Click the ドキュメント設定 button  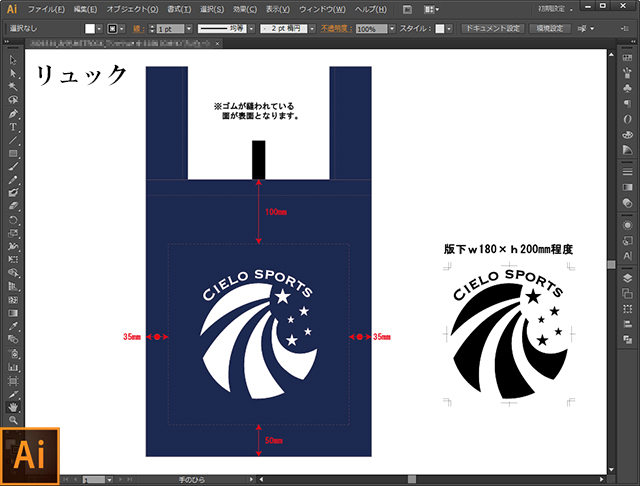click(493, 29)
